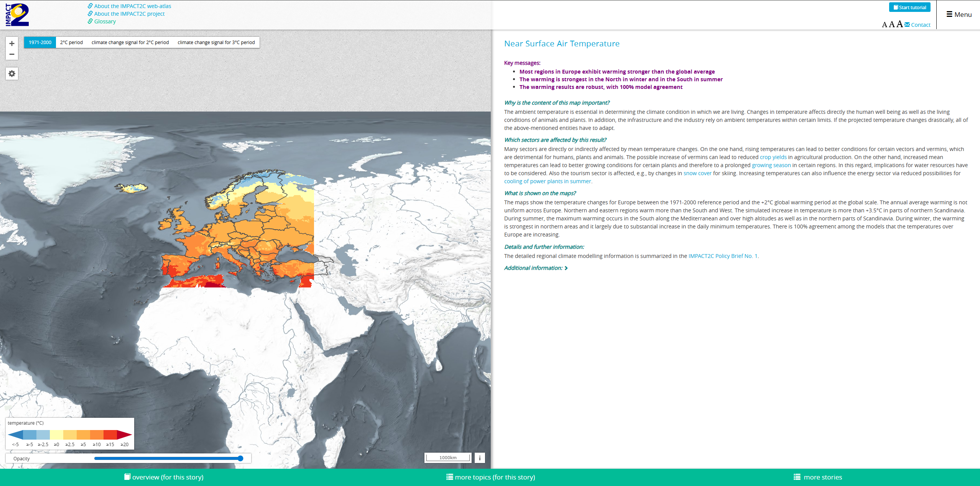Zoom in on the map

point(12,43)
